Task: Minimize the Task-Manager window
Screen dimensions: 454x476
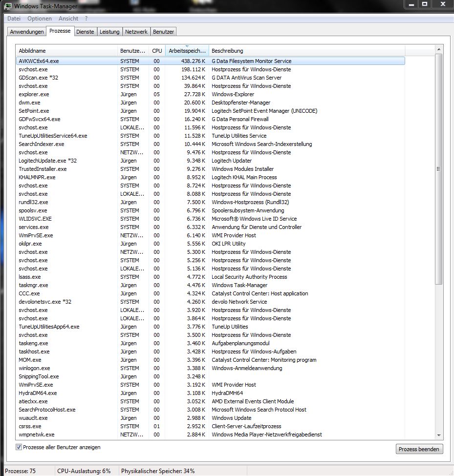Action: point(411,4)
